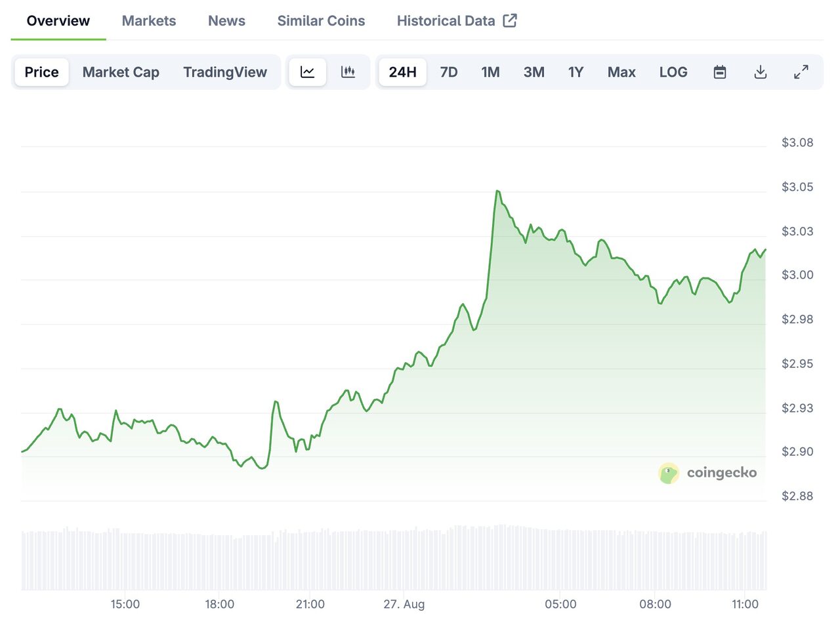Screen dimensions: 840x629
Task: Expand chart to fullscreen
Action: (801, 72)
